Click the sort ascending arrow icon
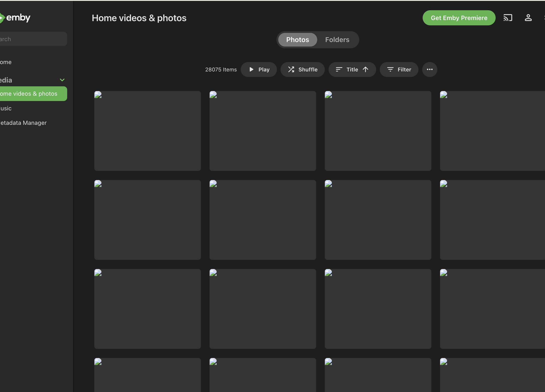The height and width of the screenshot is (392, 545). tap(365, 69)
